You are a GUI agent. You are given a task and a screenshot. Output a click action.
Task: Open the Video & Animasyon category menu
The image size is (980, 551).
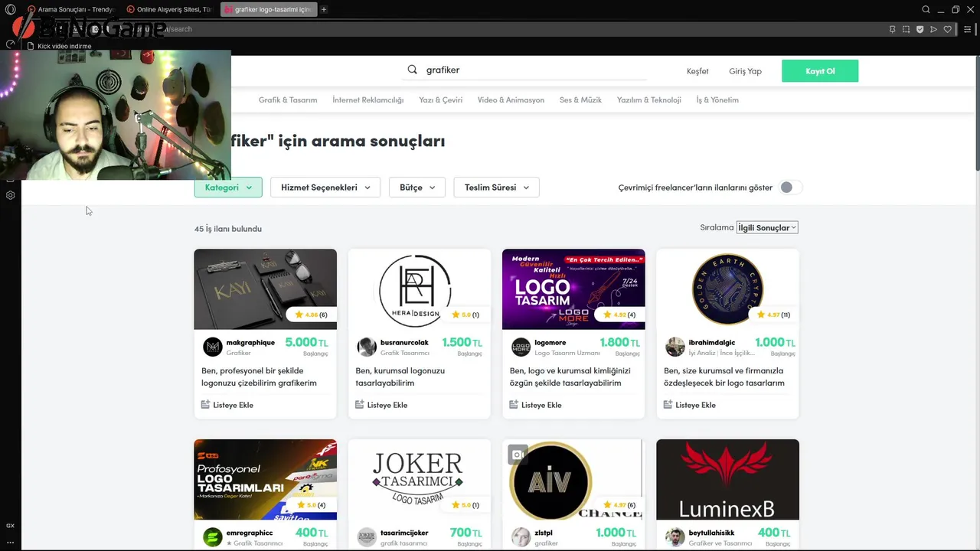511,99
